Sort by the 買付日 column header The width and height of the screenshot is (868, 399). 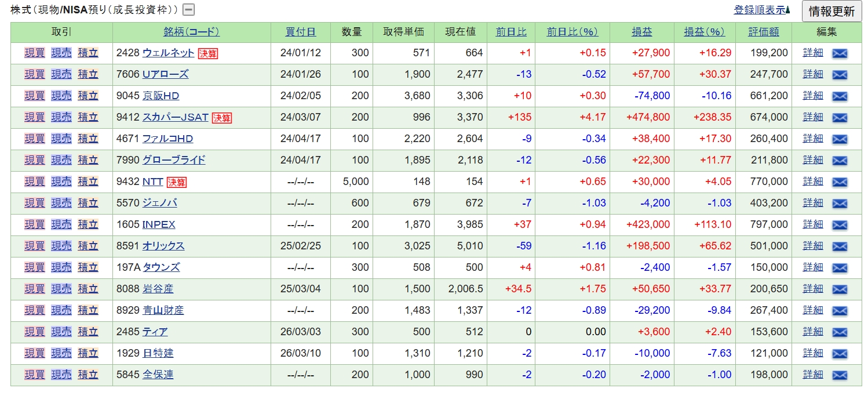tap(300, 32)
